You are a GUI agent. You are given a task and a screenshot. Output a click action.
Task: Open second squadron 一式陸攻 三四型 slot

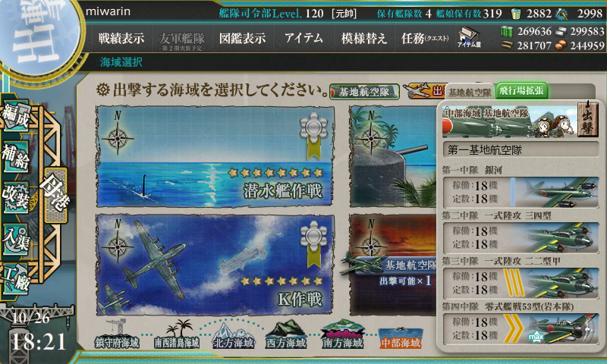(521, 238)
